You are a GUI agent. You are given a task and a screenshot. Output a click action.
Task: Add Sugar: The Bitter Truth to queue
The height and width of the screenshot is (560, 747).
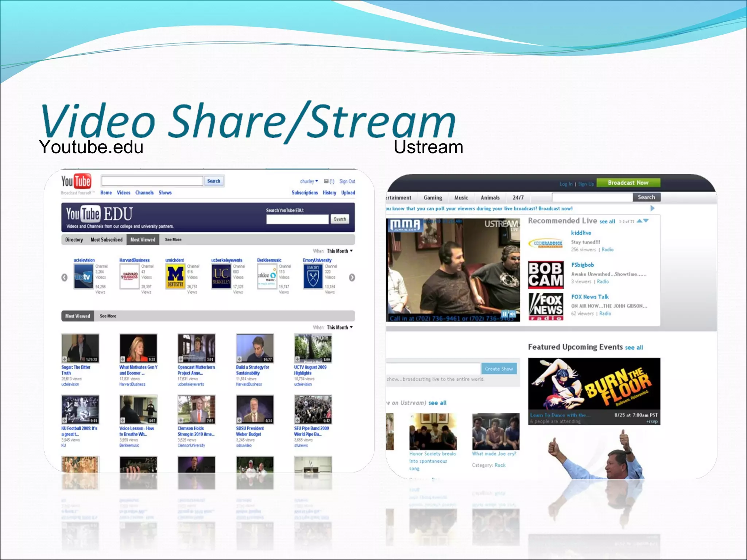coord(65,359)
